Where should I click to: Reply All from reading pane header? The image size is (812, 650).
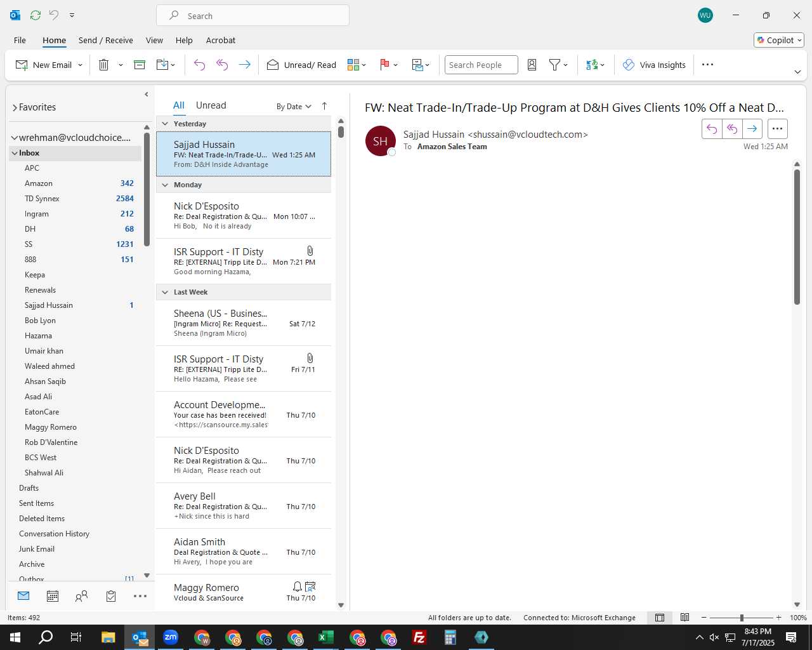click(x=732, y=129)
